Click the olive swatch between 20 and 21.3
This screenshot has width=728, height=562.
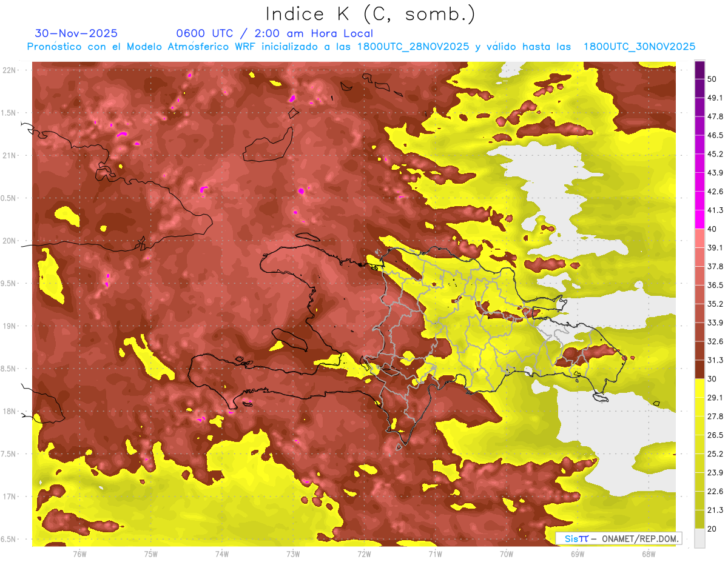[699, 520]
